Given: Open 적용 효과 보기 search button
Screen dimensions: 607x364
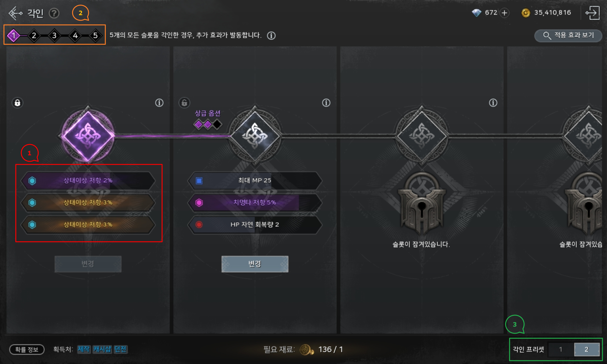Looking at the screenshot, I should point(568,35).
